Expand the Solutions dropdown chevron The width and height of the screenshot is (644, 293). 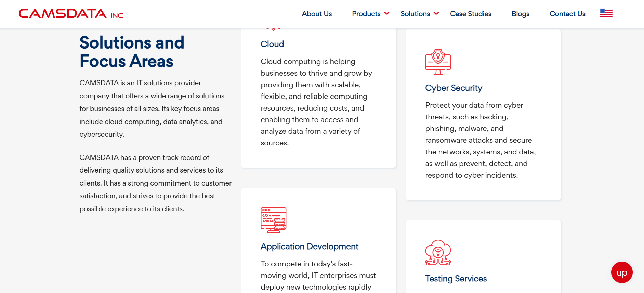tap(436, 13)
